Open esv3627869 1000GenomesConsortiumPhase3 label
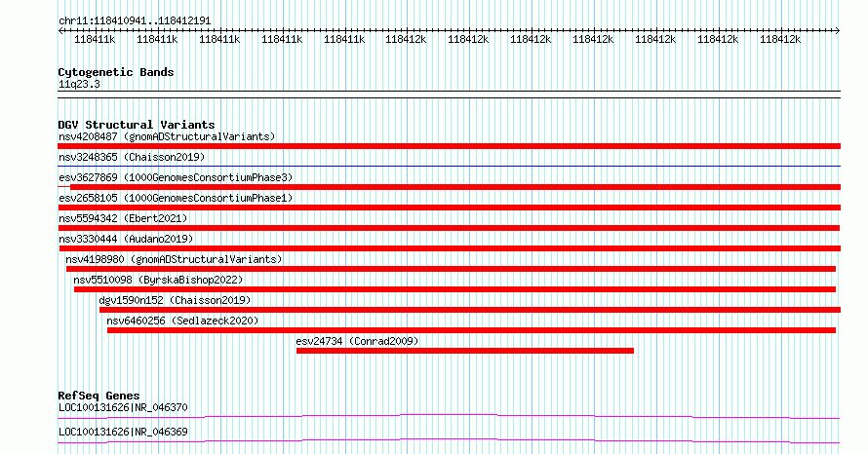The image size is (868, 454). pos(176,177)
